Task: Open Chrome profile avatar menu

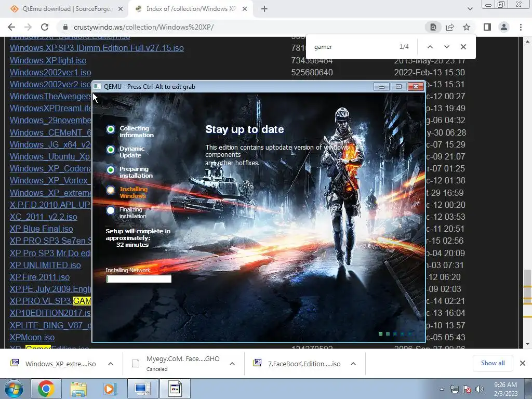Action: tap(504, 27)
